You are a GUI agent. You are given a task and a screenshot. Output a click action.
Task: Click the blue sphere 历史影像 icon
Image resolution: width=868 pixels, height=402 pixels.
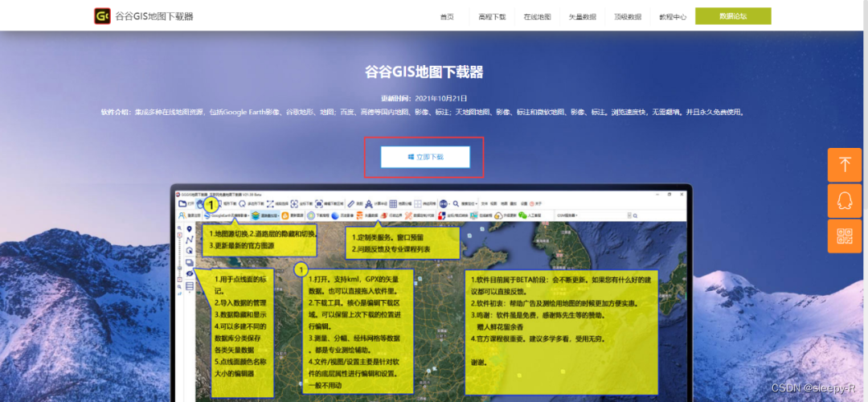[x=335, y=215]
